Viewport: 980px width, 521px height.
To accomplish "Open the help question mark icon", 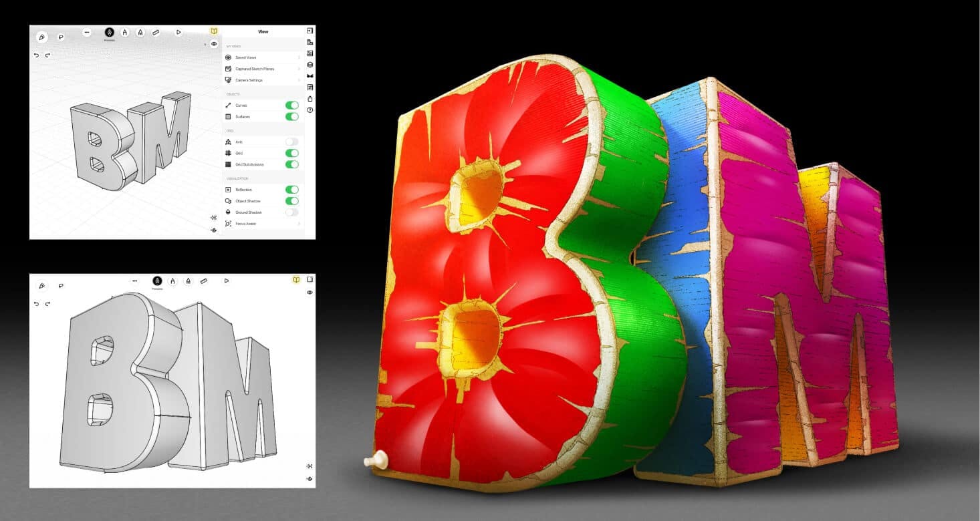I will [310, 110].
